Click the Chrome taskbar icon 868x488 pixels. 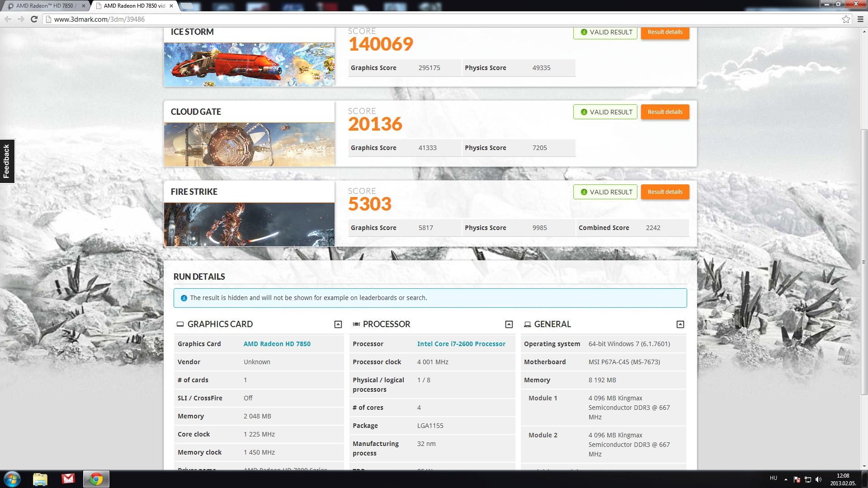click(x=96, y=479)
